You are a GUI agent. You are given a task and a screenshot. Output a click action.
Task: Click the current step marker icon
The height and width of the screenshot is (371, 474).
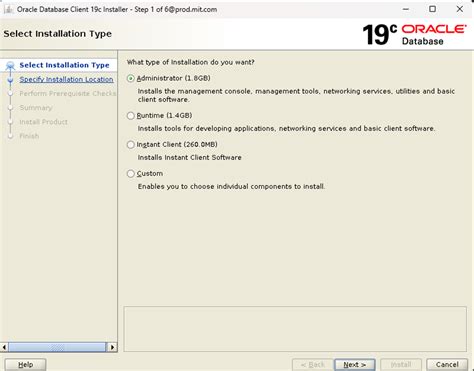coord(10,65)
